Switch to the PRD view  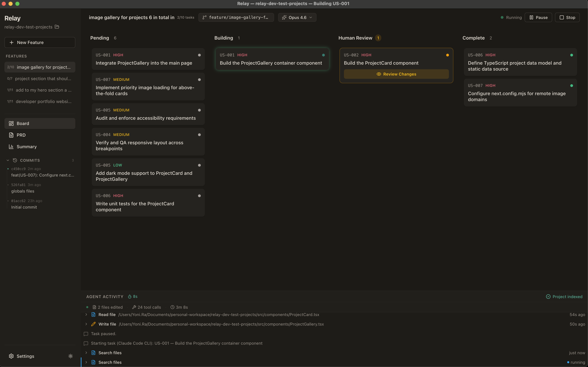(x=21, y=135)
